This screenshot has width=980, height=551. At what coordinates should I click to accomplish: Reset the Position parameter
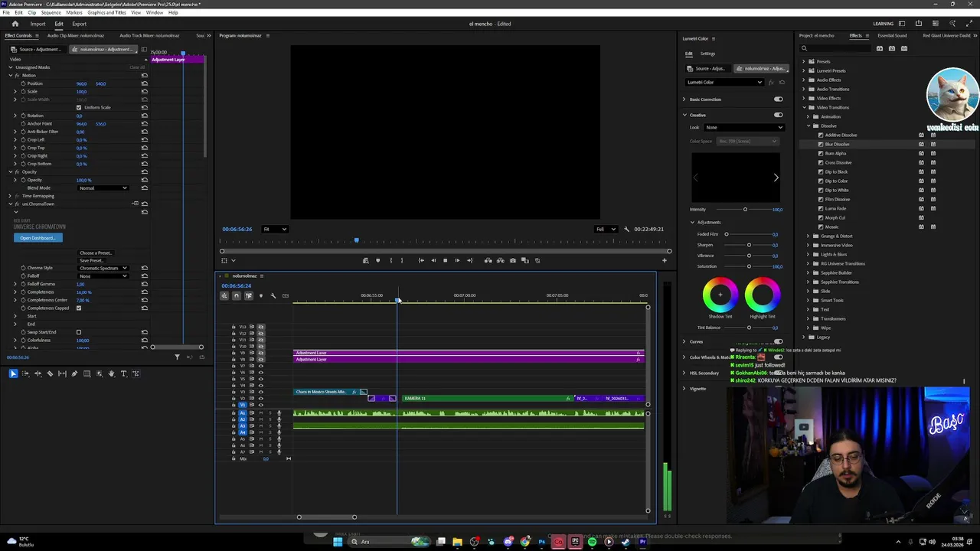(x=144, y=83)
